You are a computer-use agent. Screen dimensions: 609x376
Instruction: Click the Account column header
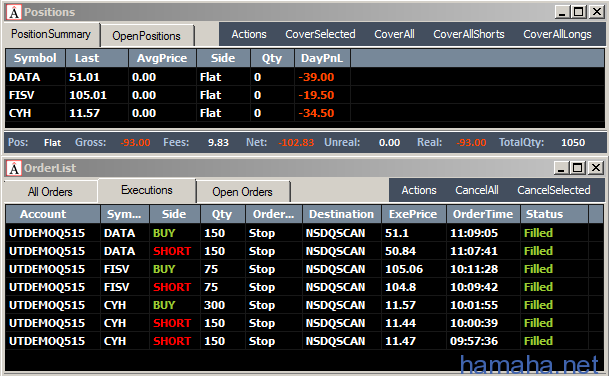pos(53,214)
